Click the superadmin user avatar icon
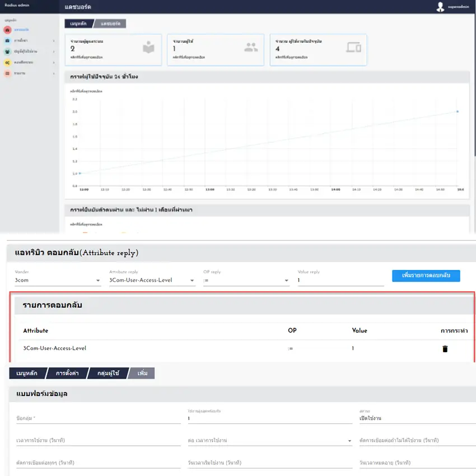 tap(441, 7)
